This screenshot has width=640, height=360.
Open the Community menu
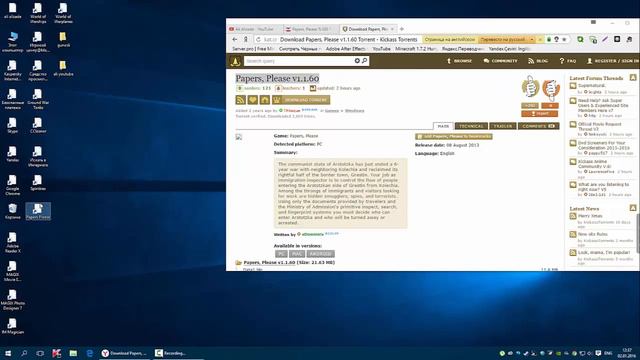pyautogui.click(x=500, y=61)
